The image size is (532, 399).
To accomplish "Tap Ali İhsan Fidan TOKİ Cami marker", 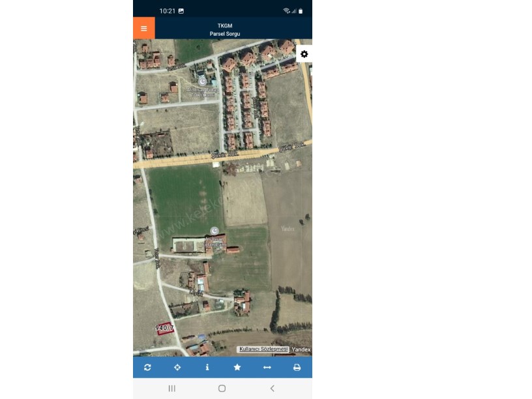I will 202,81.
